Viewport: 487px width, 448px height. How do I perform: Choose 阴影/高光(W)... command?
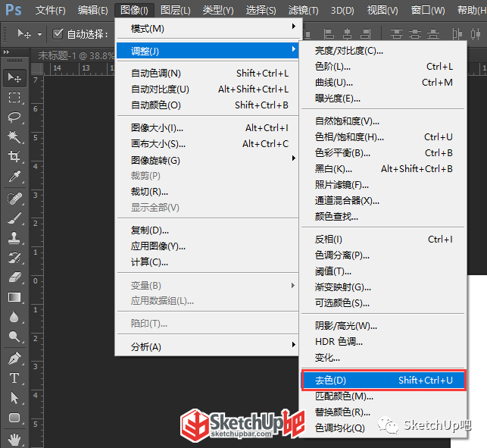tap(382, 325)
